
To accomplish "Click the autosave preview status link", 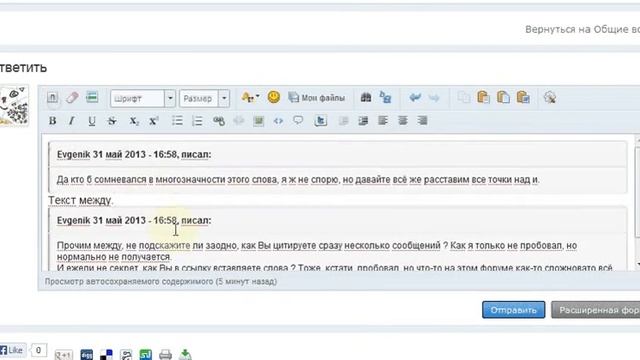I will coord(161,282).
